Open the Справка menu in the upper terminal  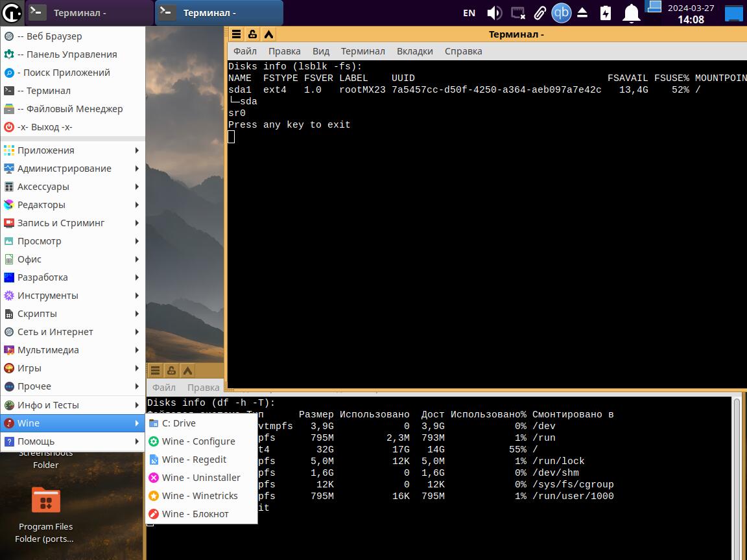coord(463,51)
